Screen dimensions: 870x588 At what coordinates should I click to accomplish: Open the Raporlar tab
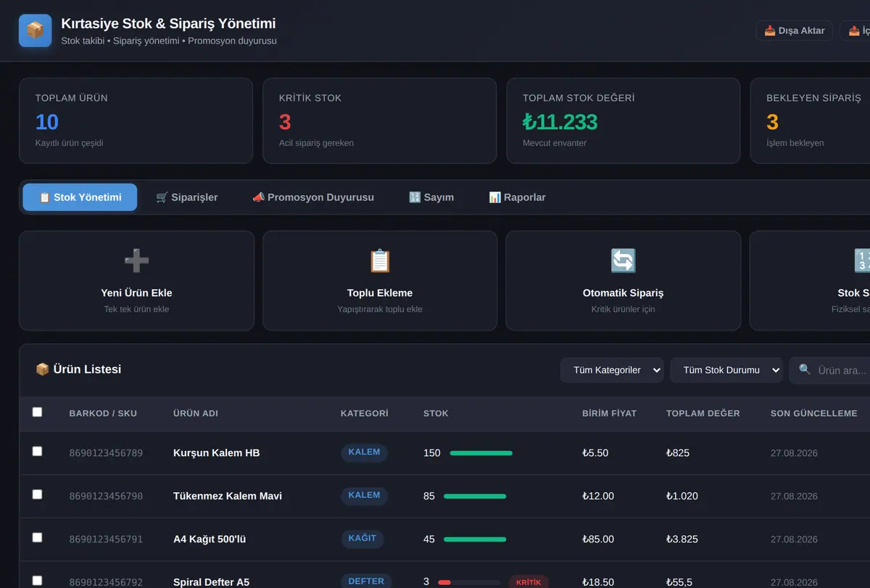tap(517, 197)
